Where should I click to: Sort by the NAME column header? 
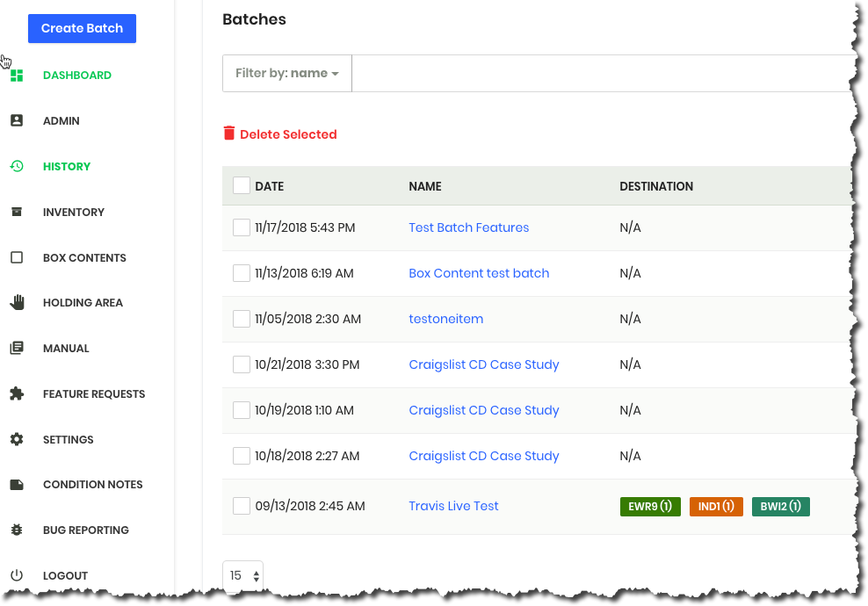pyautogui.click(x=424, y=186)
